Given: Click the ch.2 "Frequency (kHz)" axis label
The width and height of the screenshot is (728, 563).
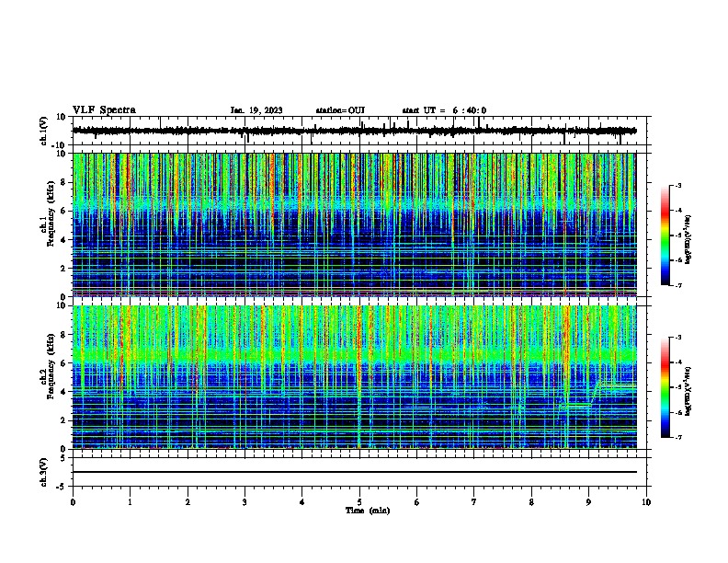Looking at the screenshot, I should pos(51,365).
